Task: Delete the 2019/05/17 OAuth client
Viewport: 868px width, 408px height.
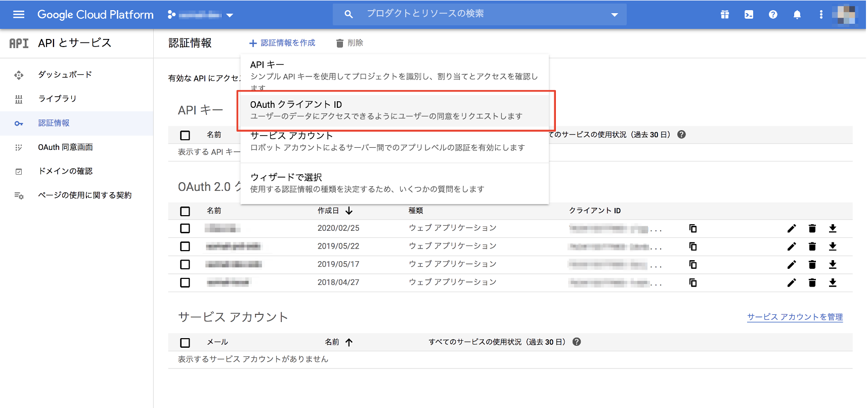Action: click(x=812, y=264)
